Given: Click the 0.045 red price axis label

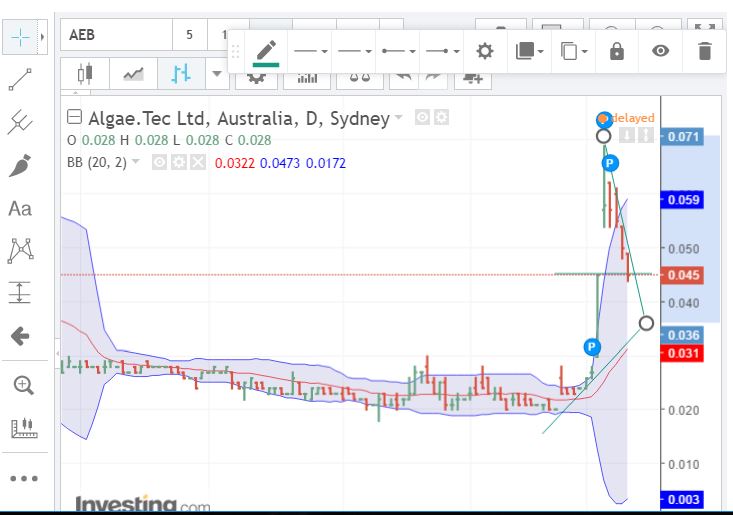Looking at the screenshot, I should pyautogui.click(x=683, y=275).
